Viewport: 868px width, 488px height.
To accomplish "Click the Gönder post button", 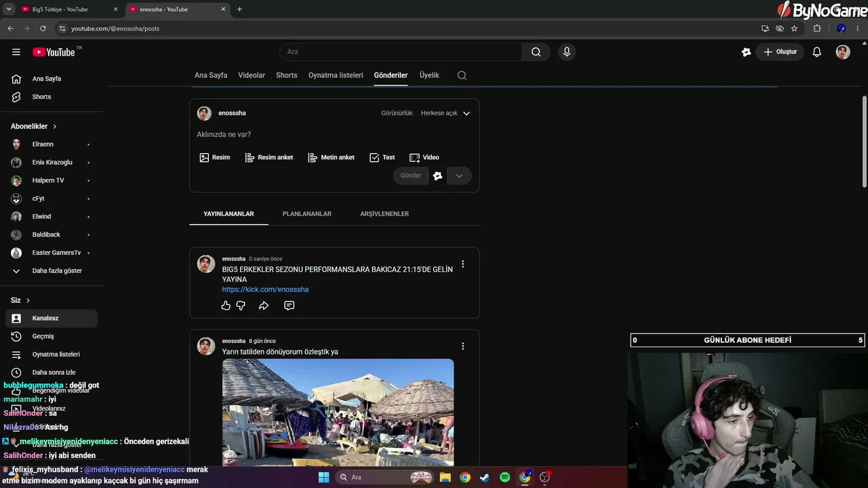I will point(411,176).
